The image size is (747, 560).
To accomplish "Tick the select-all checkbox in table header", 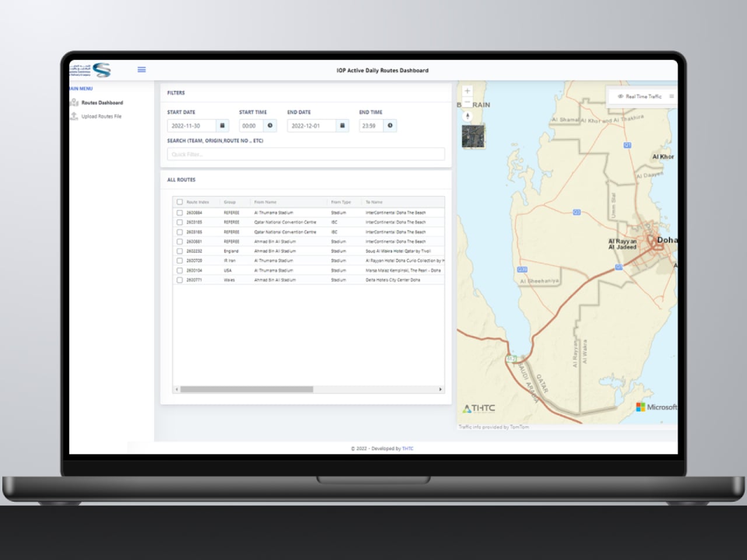I will pyautogui.click(x=180, y=202).
